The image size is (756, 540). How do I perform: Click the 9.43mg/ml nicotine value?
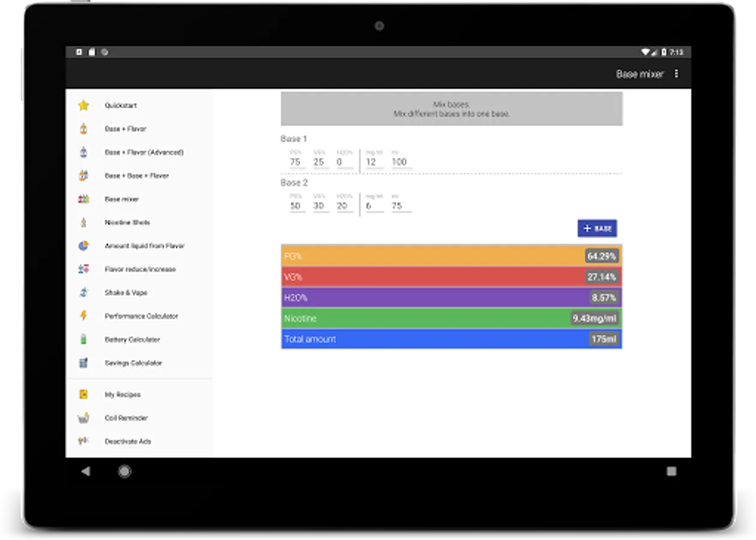click(594, 319)
